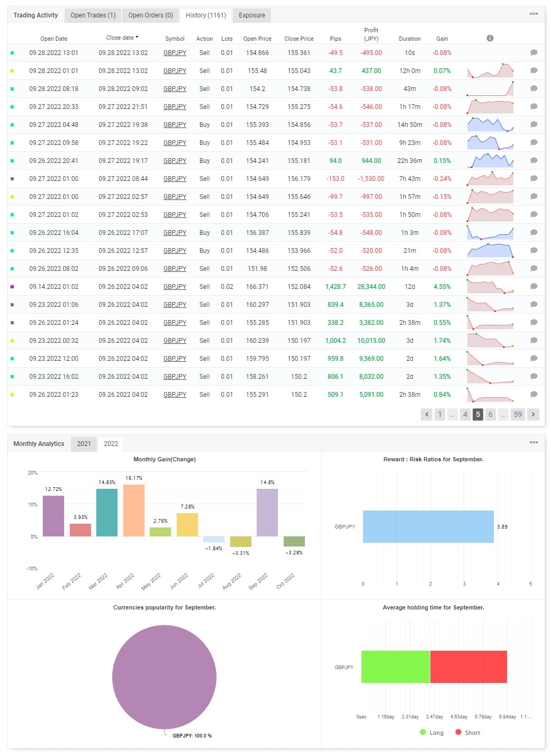551x756 pixels.
Task: Sort by Close date column header
Action: 122,38
